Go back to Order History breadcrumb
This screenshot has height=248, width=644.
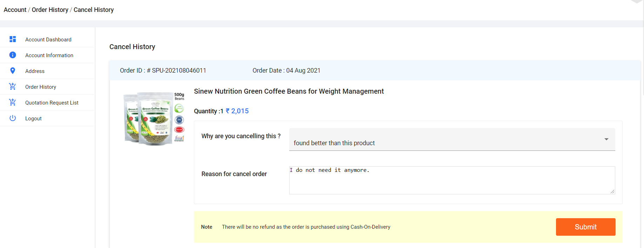click(50, 10)
